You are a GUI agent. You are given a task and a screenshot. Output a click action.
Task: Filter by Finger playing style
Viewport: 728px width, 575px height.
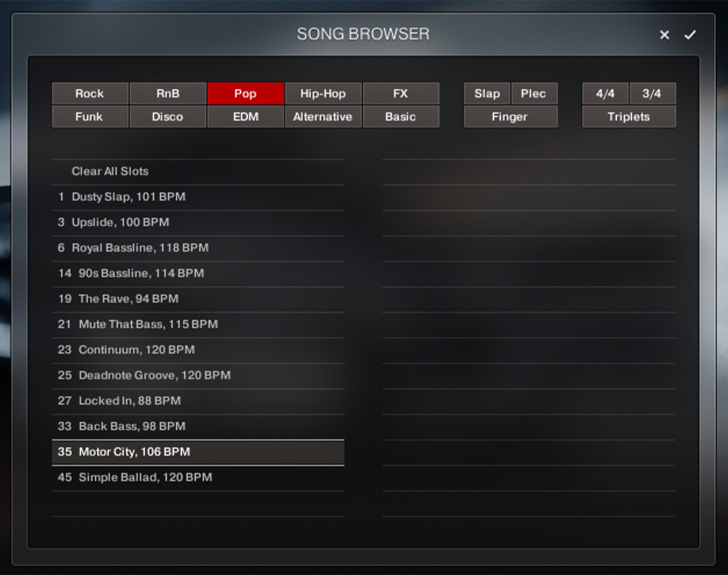[x=510, y=117]
